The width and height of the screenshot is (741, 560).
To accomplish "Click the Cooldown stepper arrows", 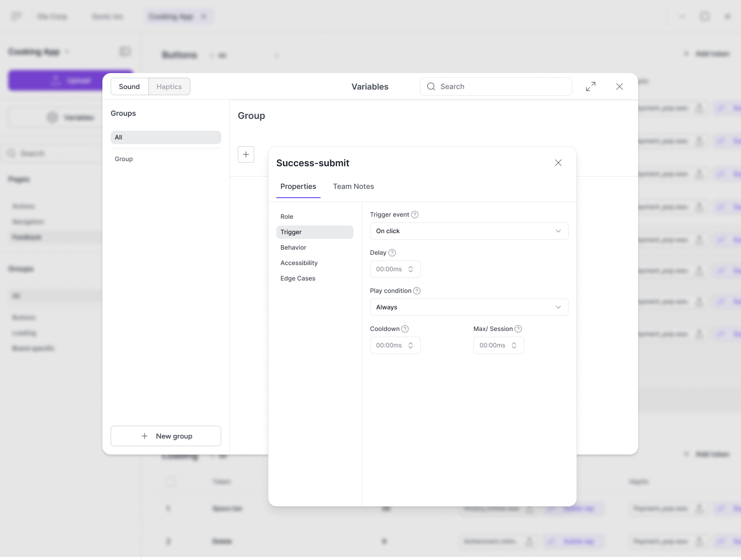I will (411, 345).
